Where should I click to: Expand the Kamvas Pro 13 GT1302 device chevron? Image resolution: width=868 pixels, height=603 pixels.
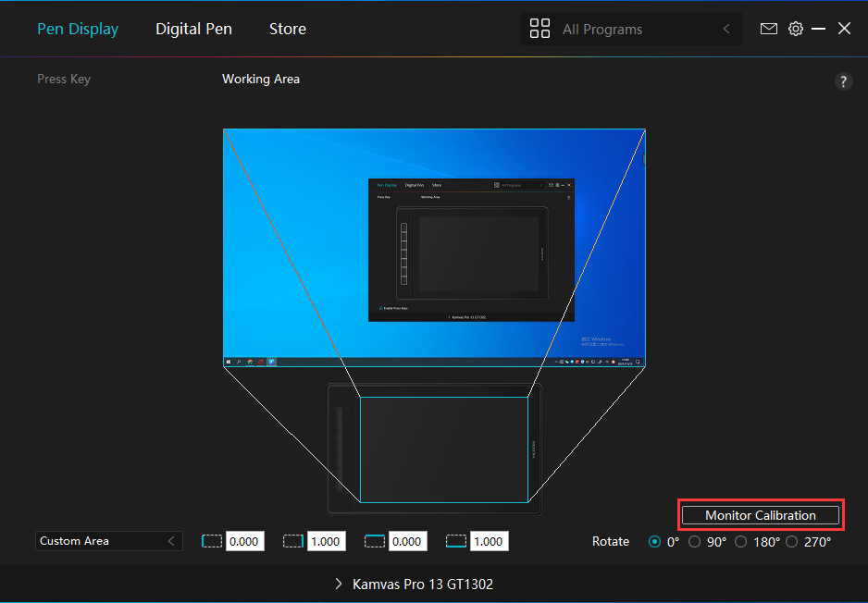point(339,585)
